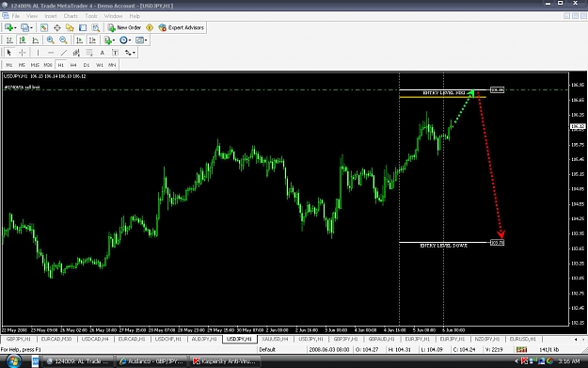
Task: Switch chart to candlesticks mode
Action: coord(23,40)
